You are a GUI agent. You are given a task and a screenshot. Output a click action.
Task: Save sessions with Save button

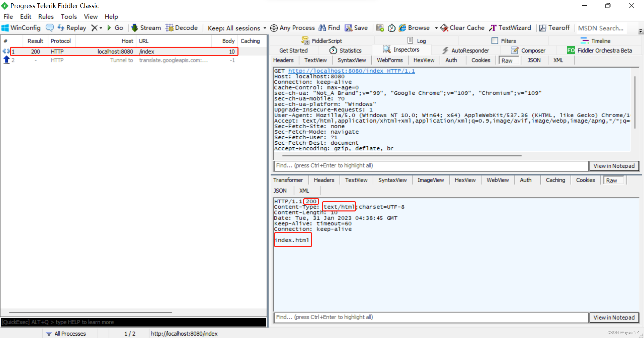point(357,28)
